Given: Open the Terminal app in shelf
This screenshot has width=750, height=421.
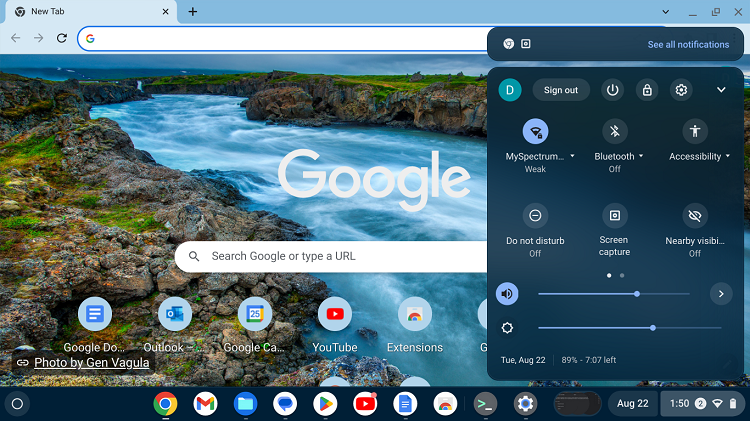Looking at the screenshot, I should [485, 404].
